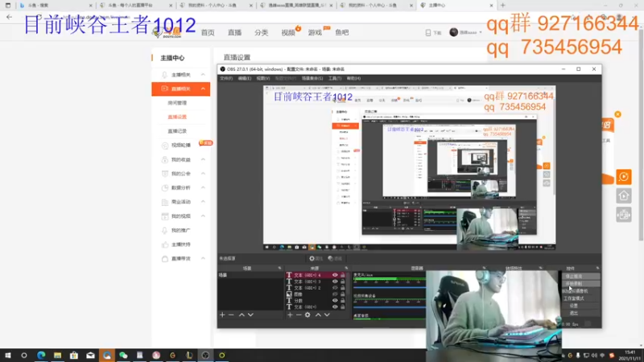Remove scene with the minus icon under scenes
The height and width of the screenshot is (362, 644).
click(231, 315)
